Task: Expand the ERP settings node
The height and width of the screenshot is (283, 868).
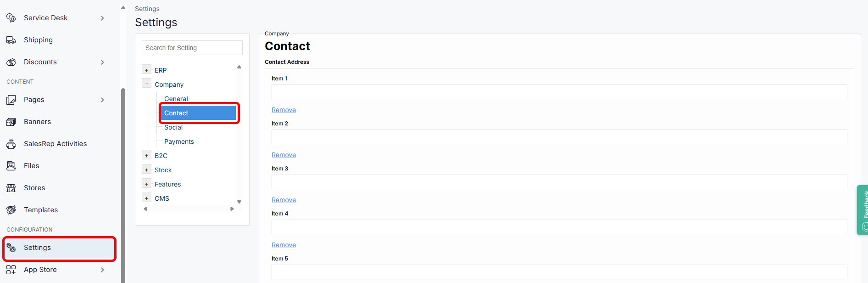Action: coord(146,69)
